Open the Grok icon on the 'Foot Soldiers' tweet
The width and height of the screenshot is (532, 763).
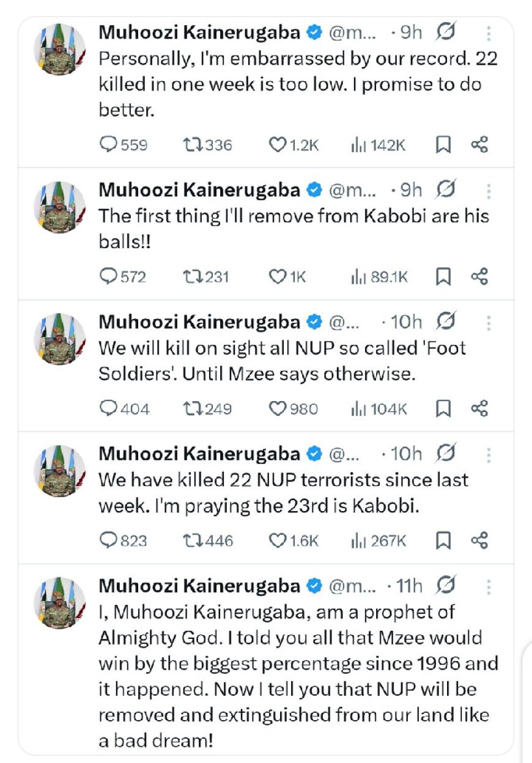coord(448,322)
